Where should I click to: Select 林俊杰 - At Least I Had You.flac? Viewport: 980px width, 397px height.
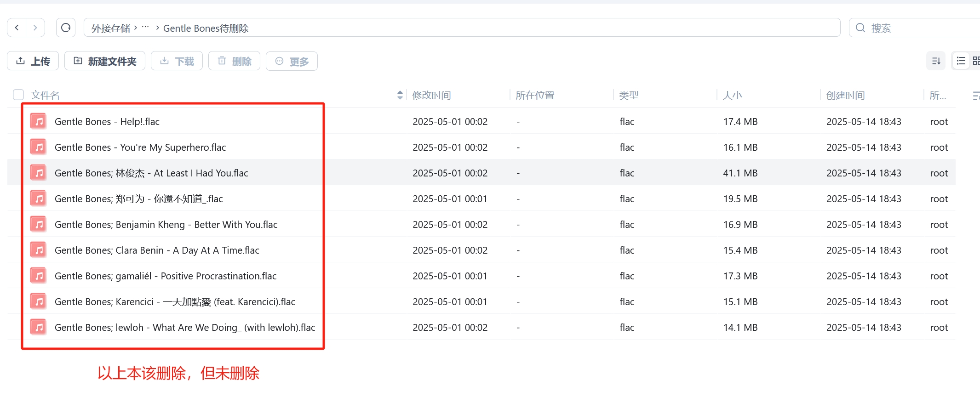(151, 173)
